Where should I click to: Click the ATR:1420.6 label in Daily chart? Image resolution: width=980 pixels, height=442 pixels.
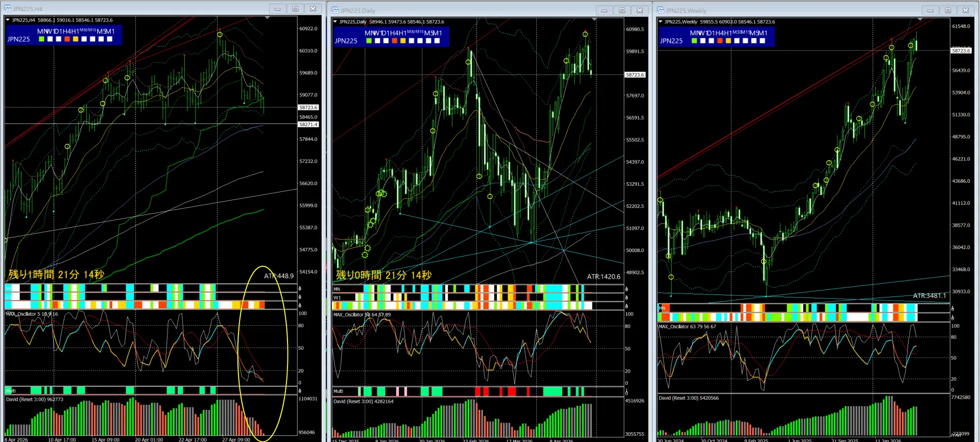[x=604, y=277]
